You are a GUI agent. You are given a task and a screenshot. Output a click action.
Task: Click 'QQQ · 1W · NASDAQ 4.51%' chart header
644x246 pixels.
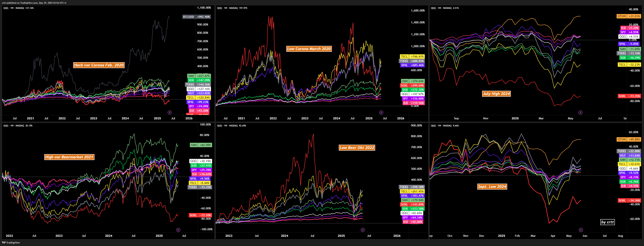pos(445,8)
